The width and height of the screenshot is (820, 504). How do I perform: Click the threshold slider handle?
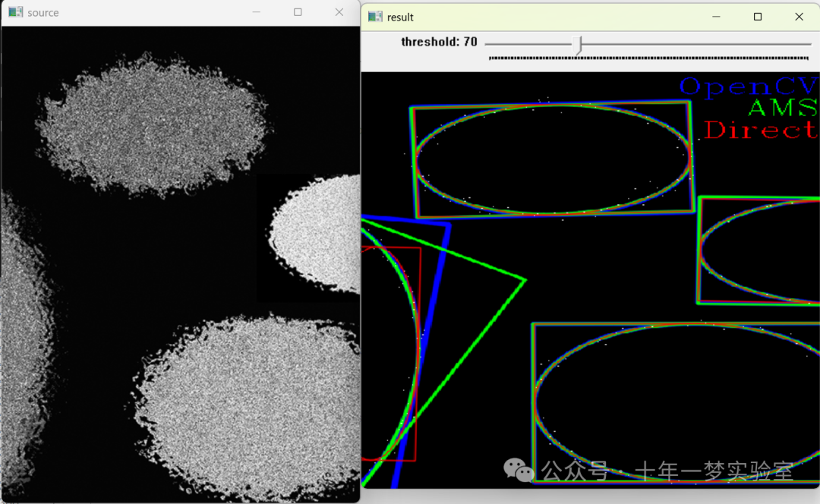(577, 45)
